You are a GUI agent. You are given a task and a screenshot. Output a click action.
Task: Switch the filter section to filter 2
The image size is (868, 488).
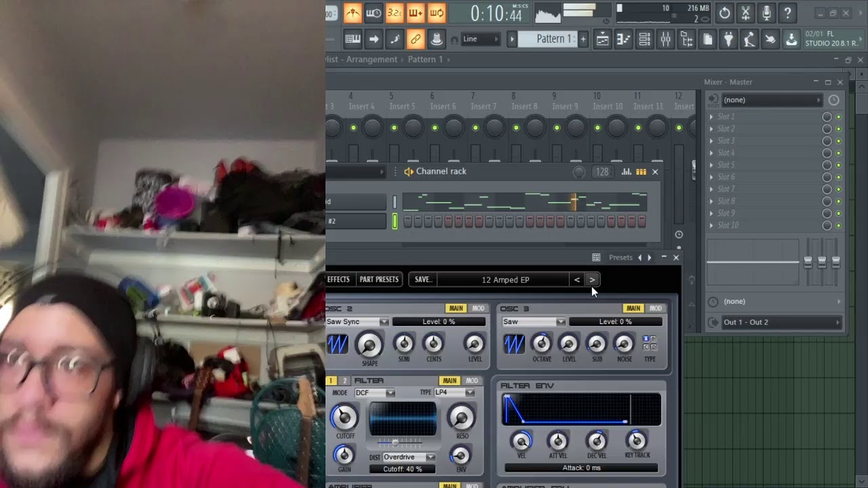pos(344,381)
